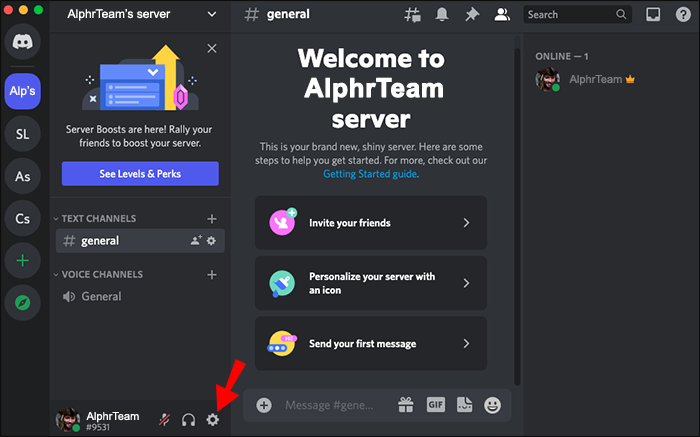Viewport: 700px width, 437px height.
Task: Select Invite your friends option
Action: (371, 223)
